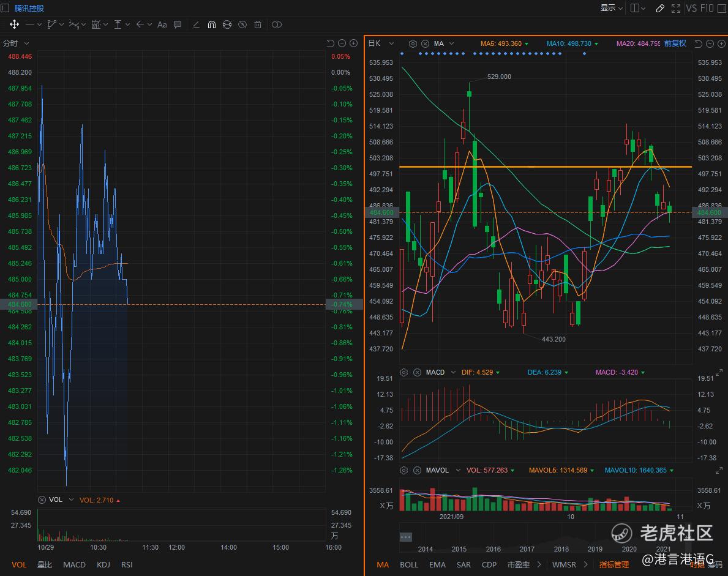
Task: Switch to the BOLL indicator tab
Action: tap(408, 564)
